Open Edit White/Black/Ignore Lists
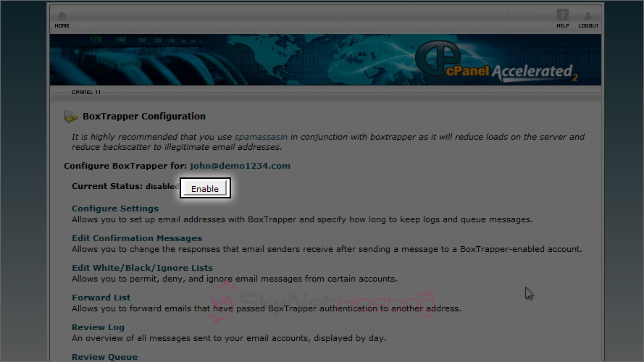This screenshot has width=644, height=362. [142, 268]
